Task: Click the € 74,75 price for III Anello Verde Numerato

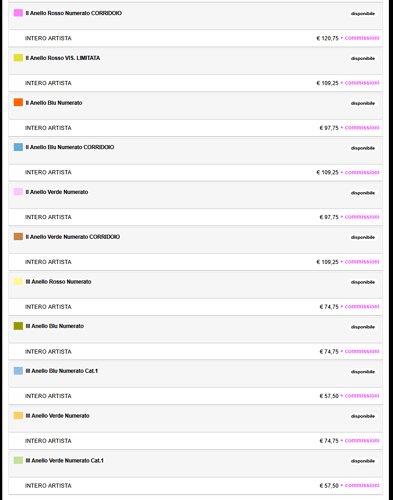Action: click(329, 441)
